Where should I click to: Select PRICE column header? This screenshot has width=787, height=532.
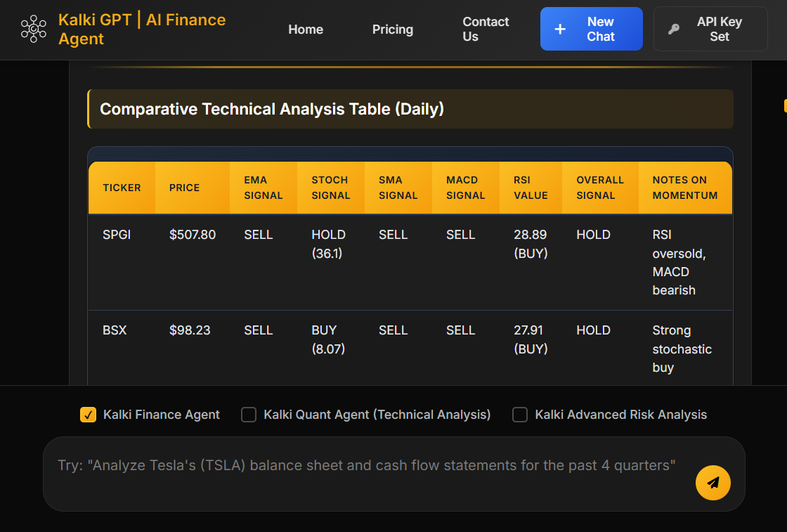[x=193, y=188]
